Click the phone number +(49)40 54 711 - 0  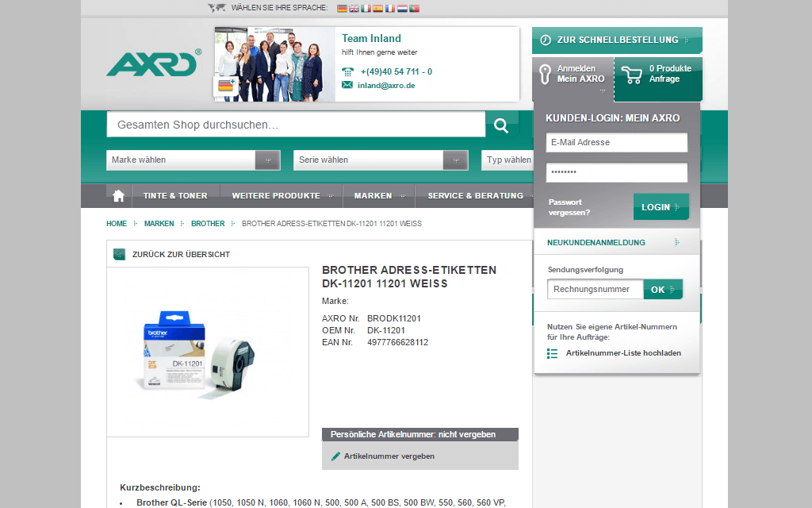coord(396,71)
